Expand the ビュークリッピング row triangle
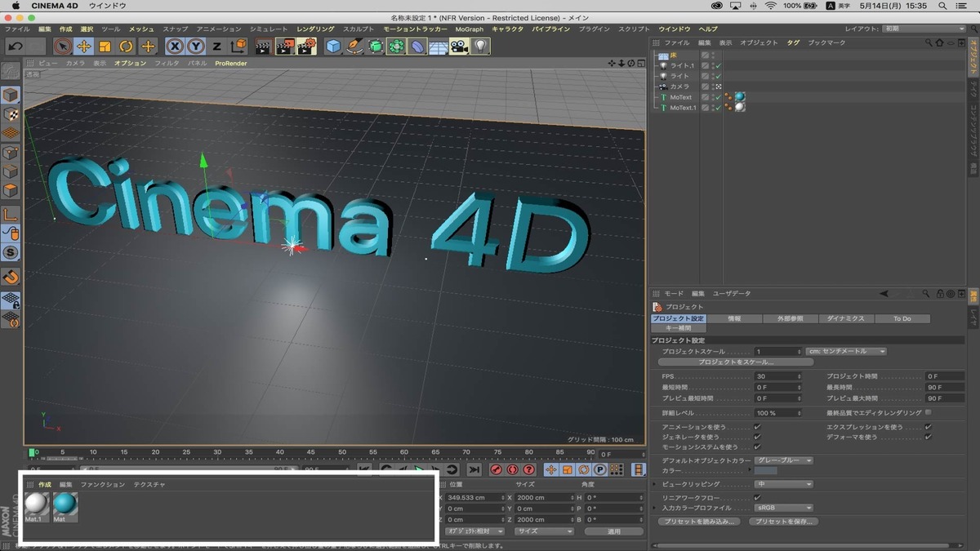980x551 pixels. [x=655, y=484]
